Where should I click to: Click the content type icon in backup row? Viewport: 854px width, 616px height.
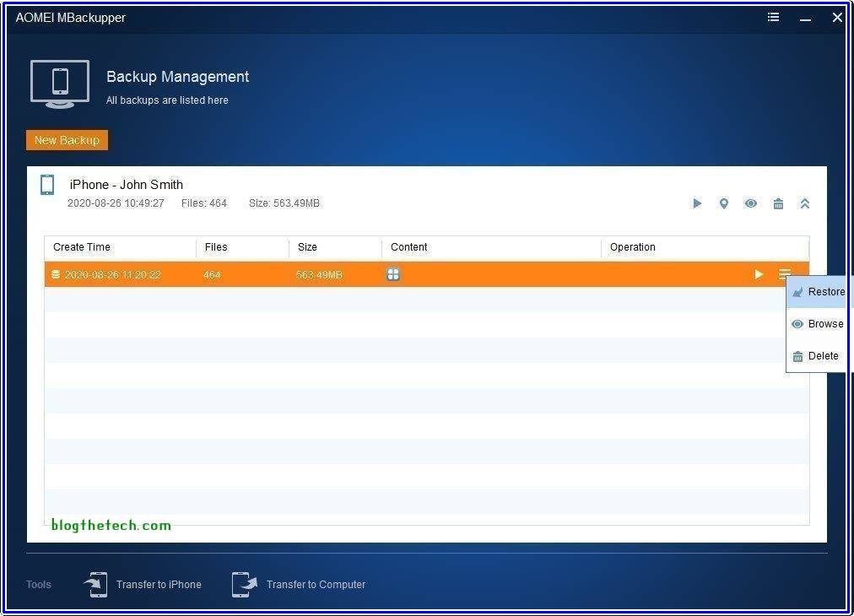point(393,274)
